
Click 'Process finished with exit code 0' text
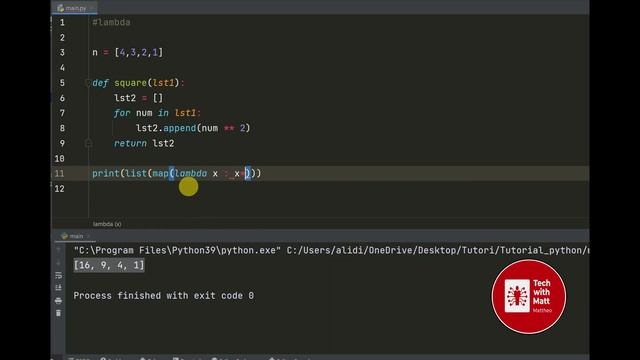click(164, 296)
